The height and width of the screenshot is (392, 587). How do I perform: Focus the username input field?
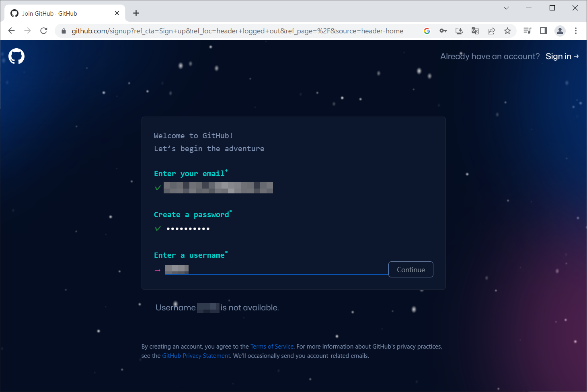pyautogui.click(x=281, y=269)
